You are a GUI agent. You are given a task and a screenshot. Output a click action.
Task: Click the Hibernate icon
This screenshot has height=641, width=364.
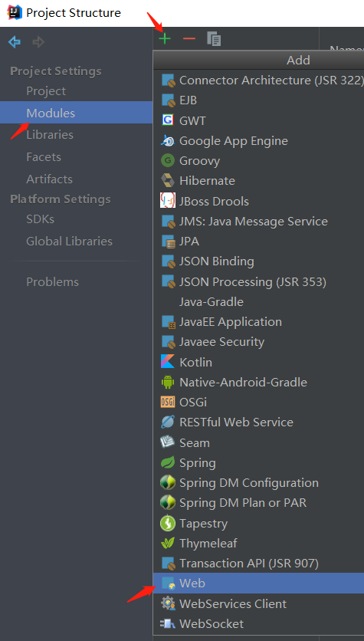(168, 181)
